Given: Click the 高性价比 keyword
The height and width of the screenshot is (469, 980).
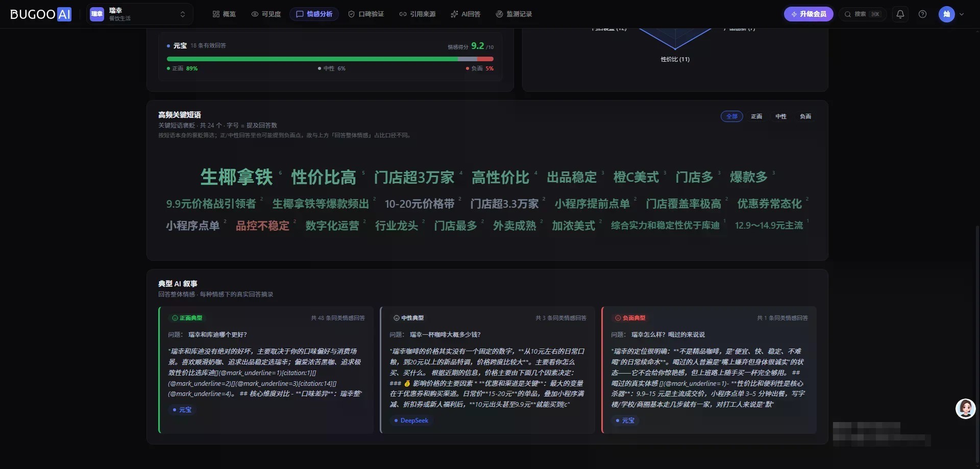Looking at the screenshot, I should 500,177.
